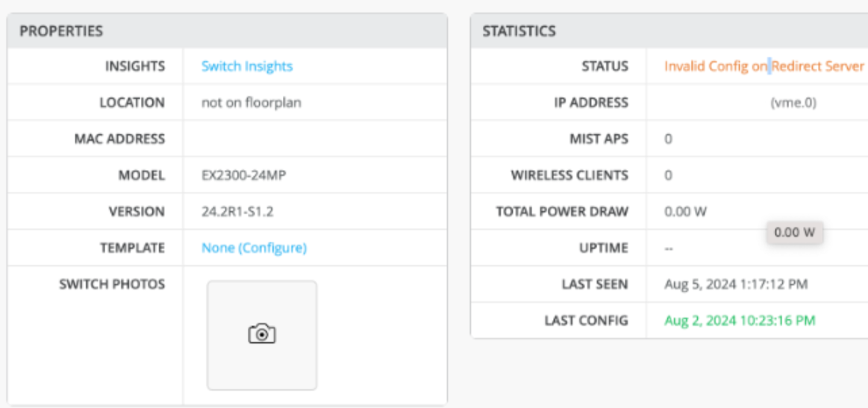Click the Uptime dashes value
Image resolution: width=868 pixels, height=408 pixels.
pyautogui.click(x=669, y=248)
